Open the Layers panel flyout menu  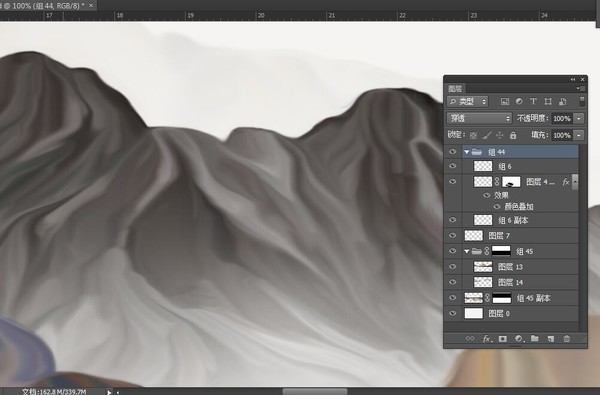[x=581, y=88]
